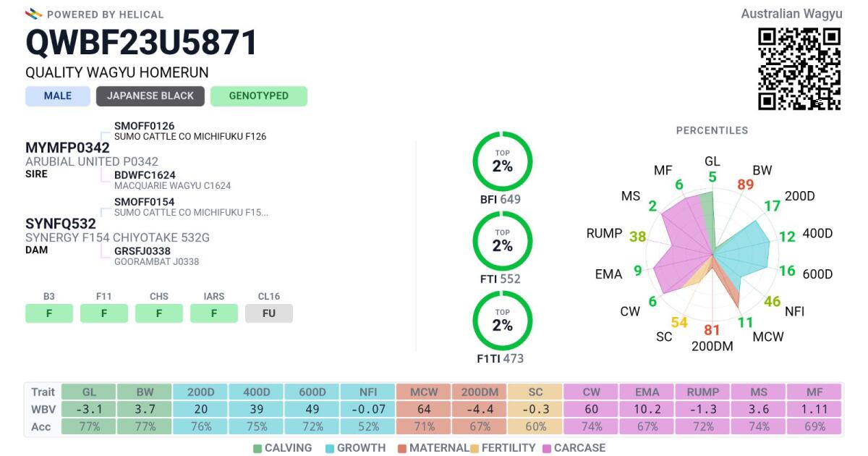868x456 pixels.
Task: Click the BFI top 2% ring
Action: click(x=502, y=161)
